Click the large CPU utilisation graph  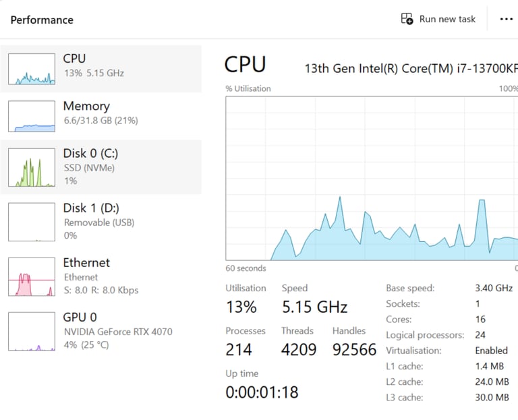coord(372,178)
